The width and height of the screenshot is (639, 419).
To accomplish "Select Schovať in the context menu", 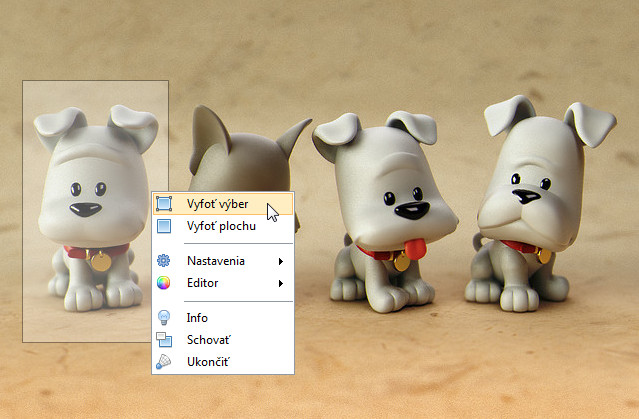I will 223,340.
